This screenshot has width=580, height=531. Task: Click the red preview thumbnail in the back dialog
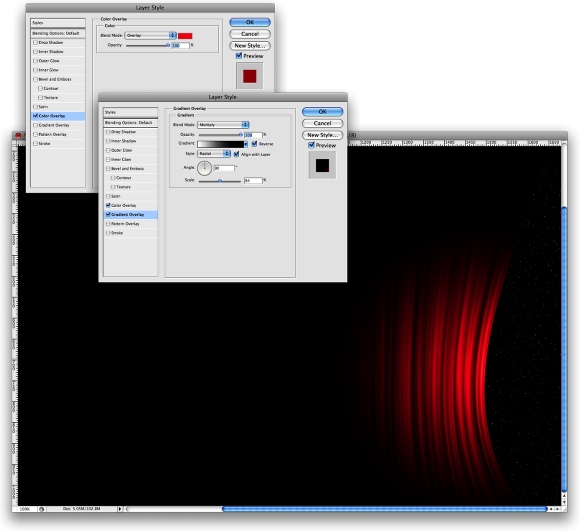[250, 76]
